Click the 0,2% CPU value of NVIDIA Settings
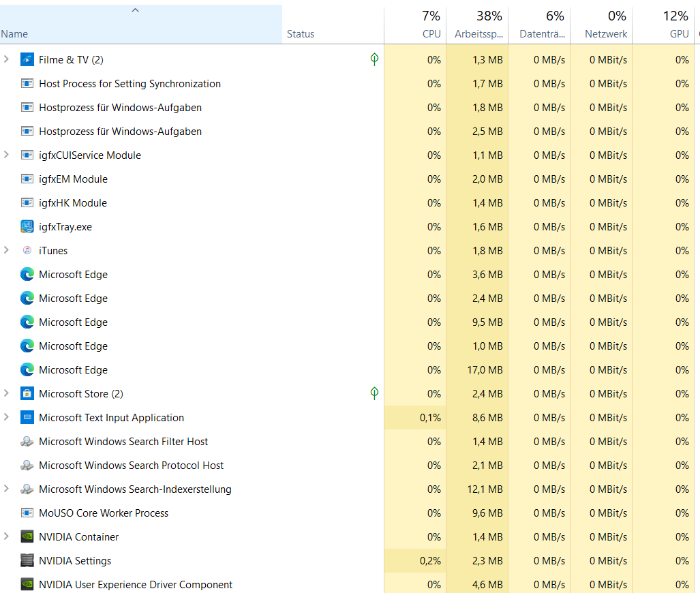 click(x=430, y=560)
